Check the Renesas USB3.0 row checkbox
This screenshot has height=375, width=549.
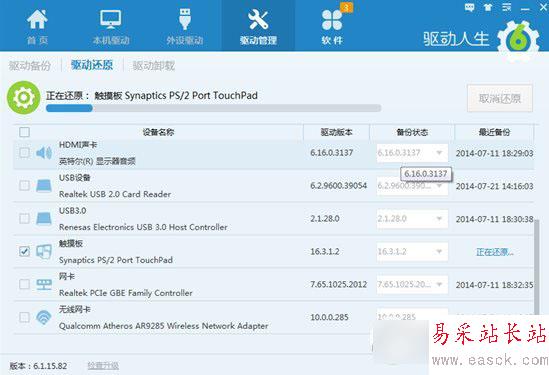point(24,218)
